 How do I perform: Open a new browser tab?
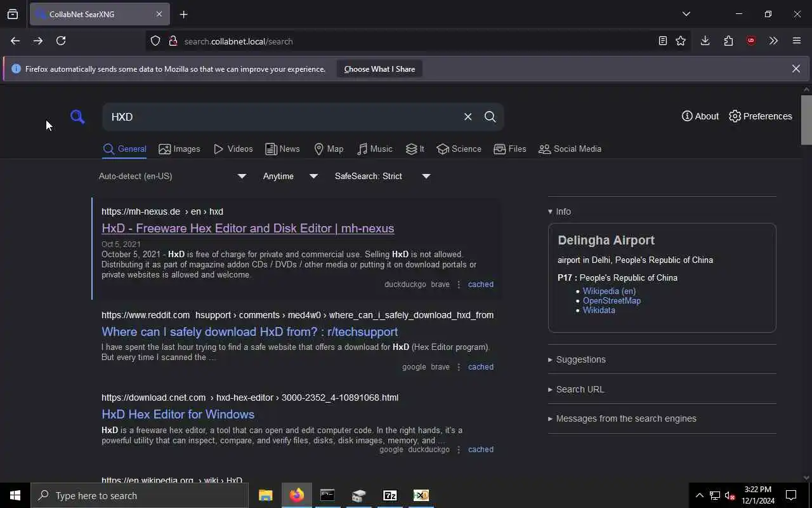(x=184, y=14)
